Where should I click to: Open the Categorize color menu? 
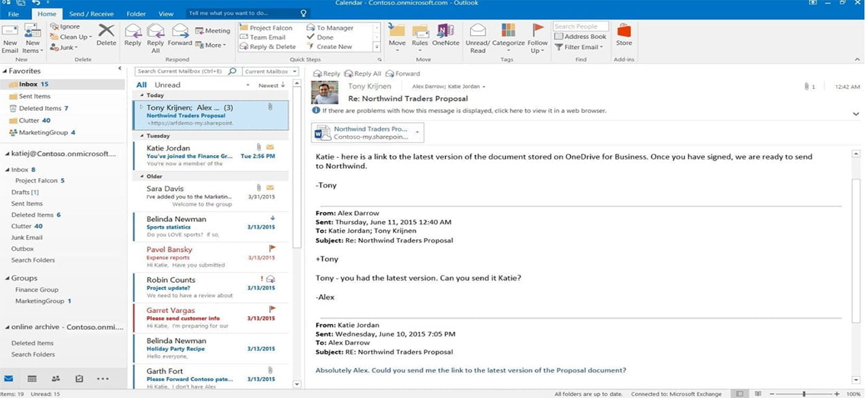point(508,38)
